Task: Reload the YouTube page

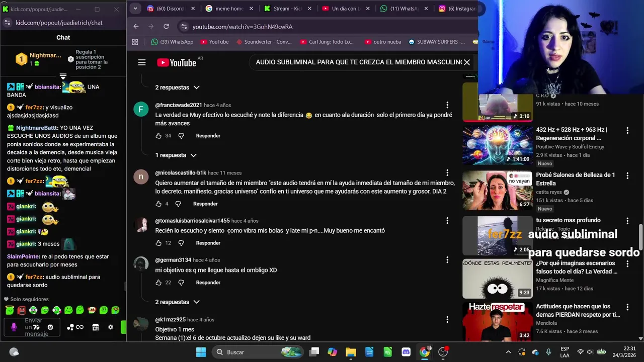Action: pyautogui.click(x=166, y=26)
